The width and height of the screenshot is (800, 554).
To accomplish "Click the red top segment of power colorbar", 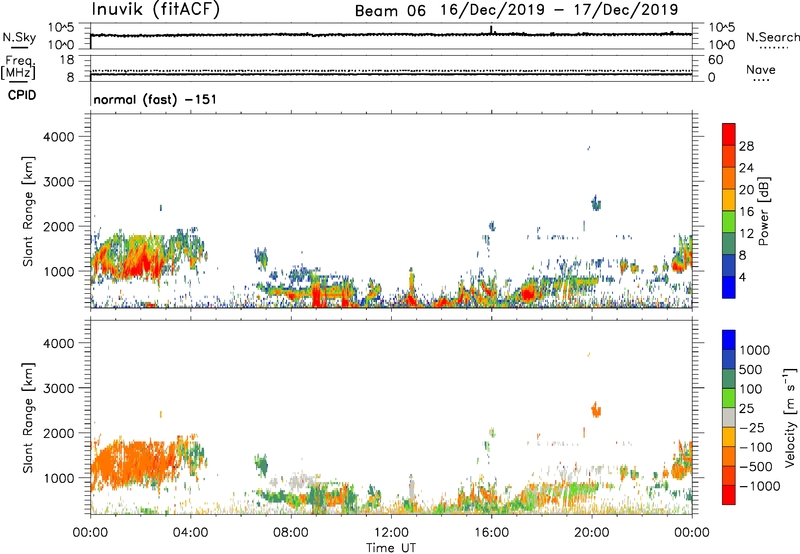I will point(729,134).
